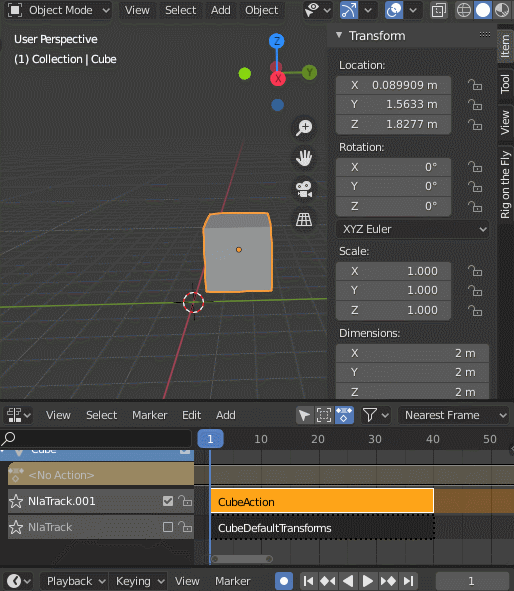514x591 pixels.
Task: Click the Transform panel drag handle
Action: [x=485, y=35]
